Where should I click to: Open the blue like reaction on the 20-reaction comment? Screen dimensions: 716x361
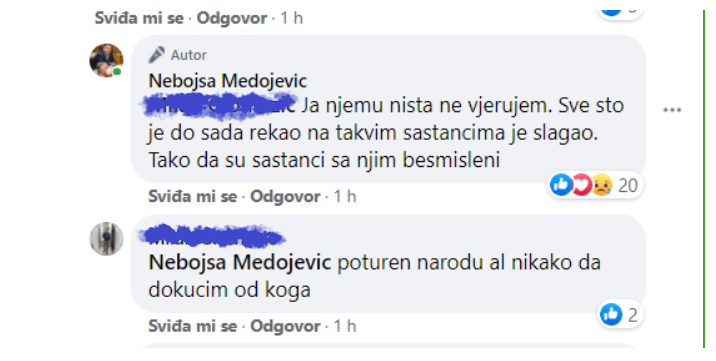coord(561,185)
